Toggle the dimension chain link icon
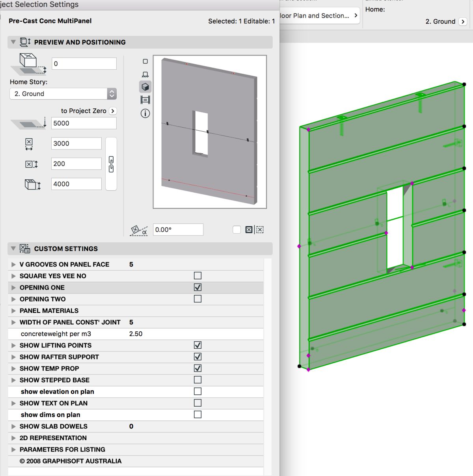 pyautogui.click(x=111, y=164)
